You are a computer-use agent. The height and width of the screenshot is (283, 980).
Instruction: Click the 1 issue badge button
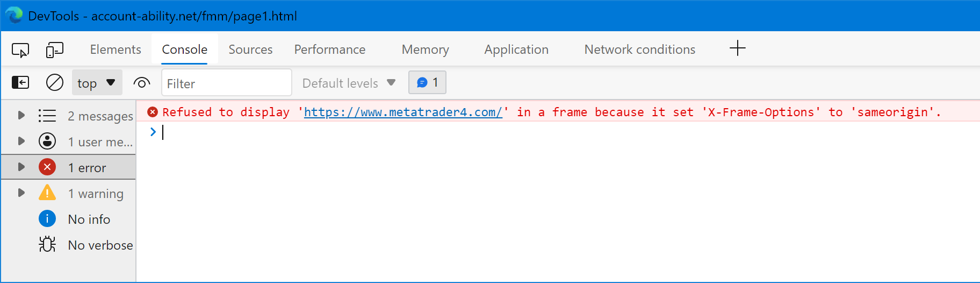pos(428,82)
